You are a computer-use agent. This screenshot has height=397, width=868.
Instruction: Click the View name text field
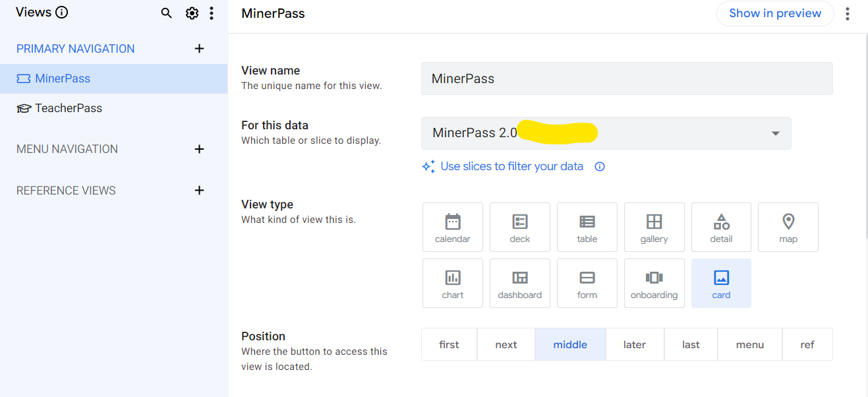tap(627, 78)
